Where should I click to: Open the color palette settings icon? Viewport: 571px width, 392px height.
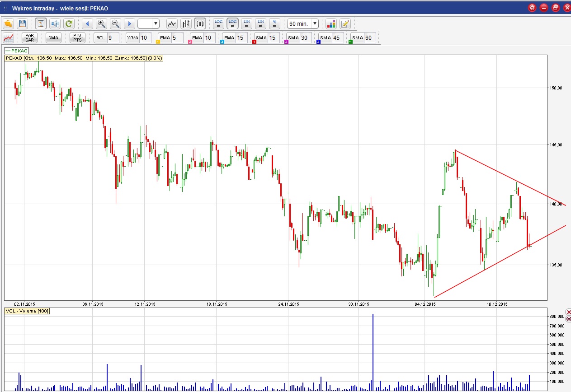(331, 23)
